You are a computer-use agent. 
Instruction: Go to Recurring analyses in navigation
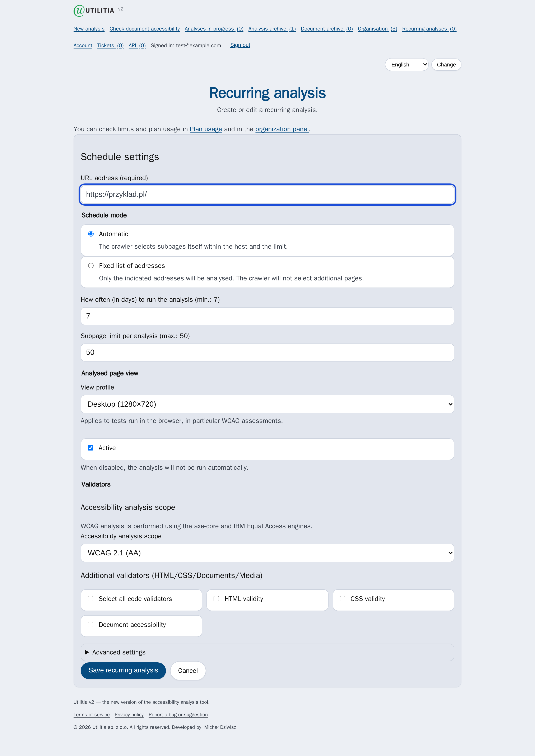tap(429, 29)
